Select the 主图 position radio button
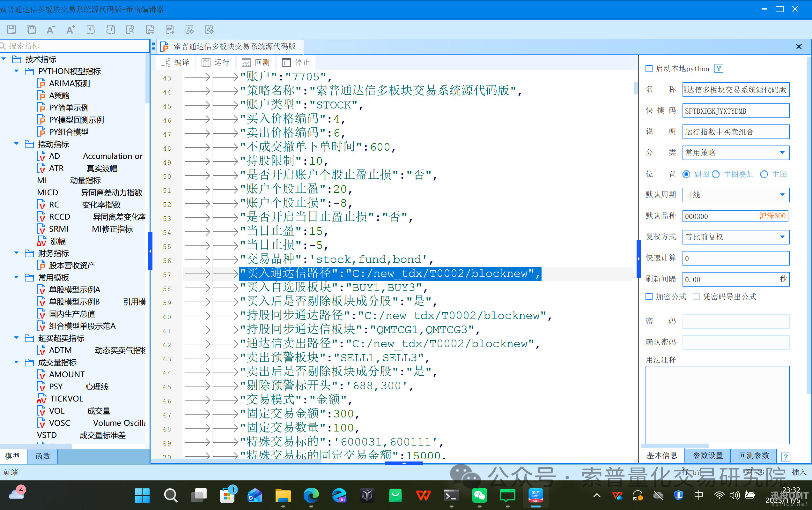The image size is (812, 510). [x=764, y=174]
